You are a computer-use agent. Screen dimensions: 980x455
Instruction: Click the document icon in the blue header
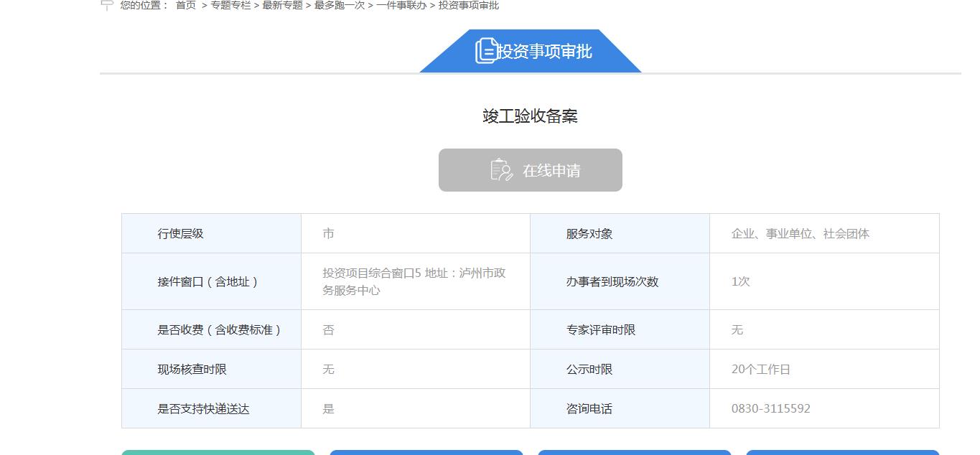pos(486,51)
